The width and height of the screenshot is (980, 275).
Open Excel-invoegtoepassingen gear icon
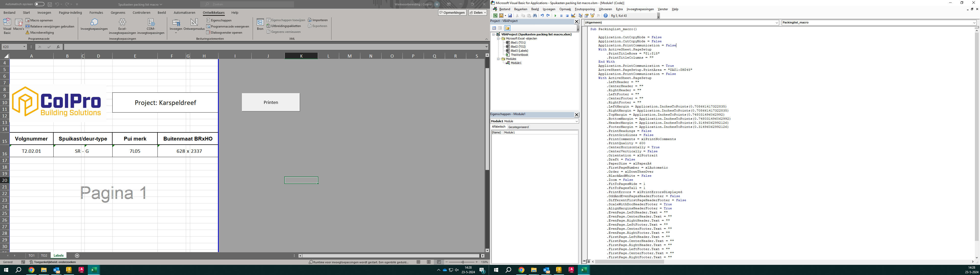pos(122,22)
